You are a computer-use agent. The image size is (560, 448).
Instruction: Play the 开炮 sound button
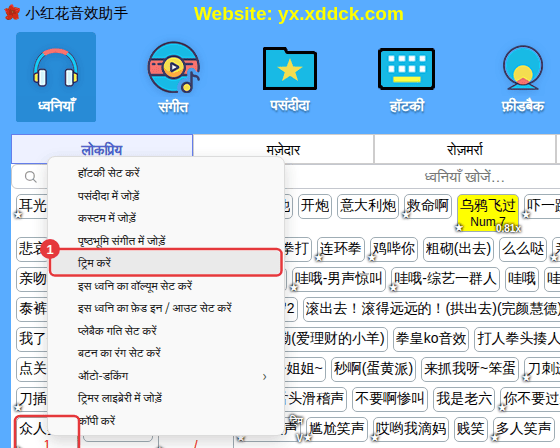[x=315, y=206]
